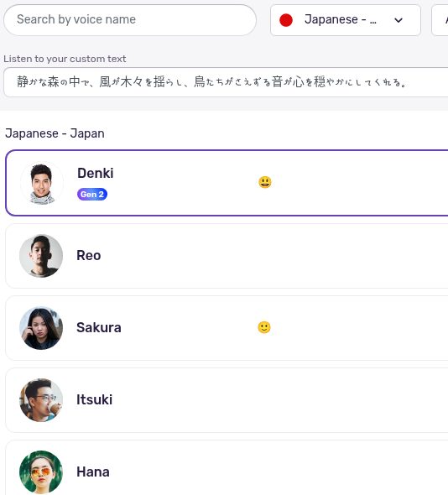
Task: Click the Listen to your custom text label
Action: [x=65, y=59]
